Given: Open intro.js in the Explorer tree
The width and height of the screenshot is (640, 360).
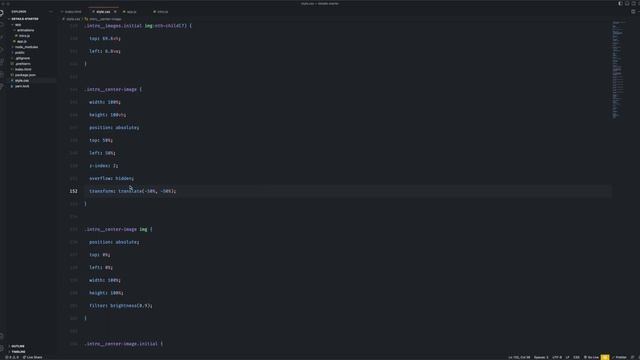Looking at the screenshot, I should pyautogui.click(x=24, y=36).
